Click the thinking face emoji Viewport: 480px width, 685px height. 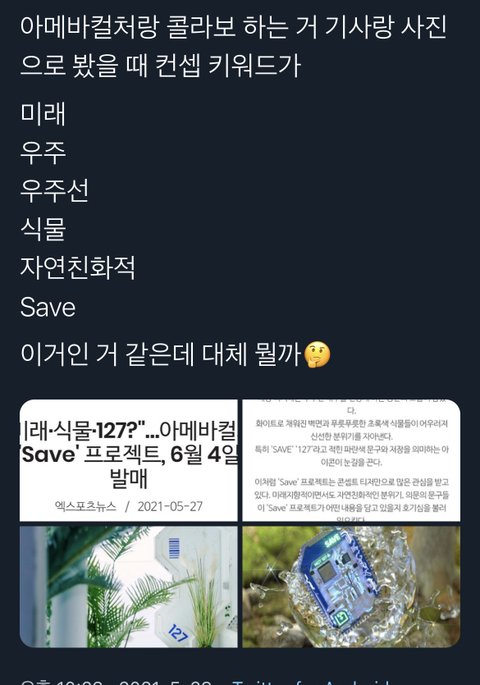tap(317, 355)
